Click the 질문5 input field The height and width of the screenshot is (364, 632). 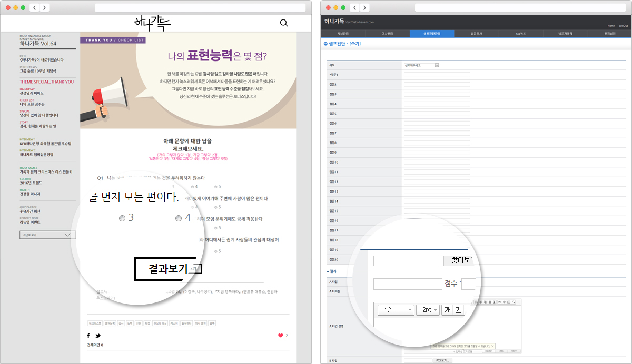point(437,114)
